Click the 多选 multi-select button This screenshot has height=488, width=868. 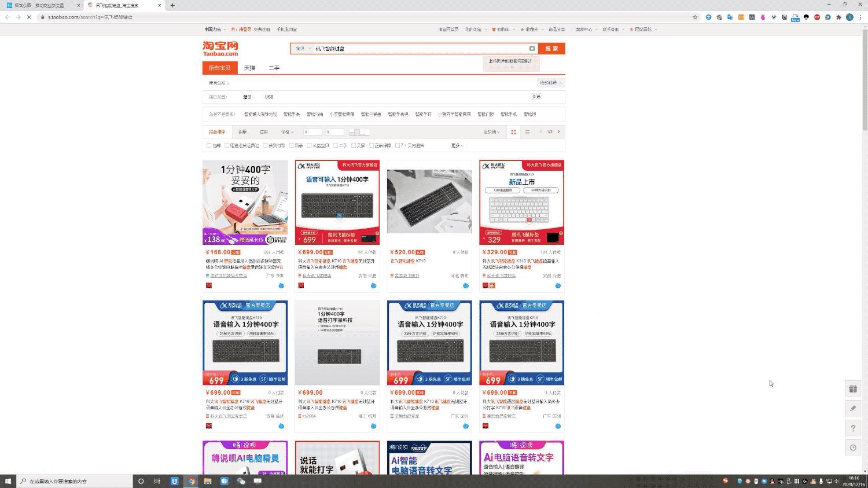coord(536,97)
